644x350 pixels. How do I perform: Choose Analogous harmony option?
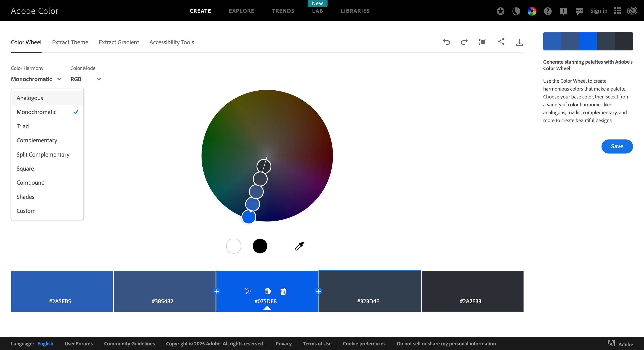click(48, 98)
